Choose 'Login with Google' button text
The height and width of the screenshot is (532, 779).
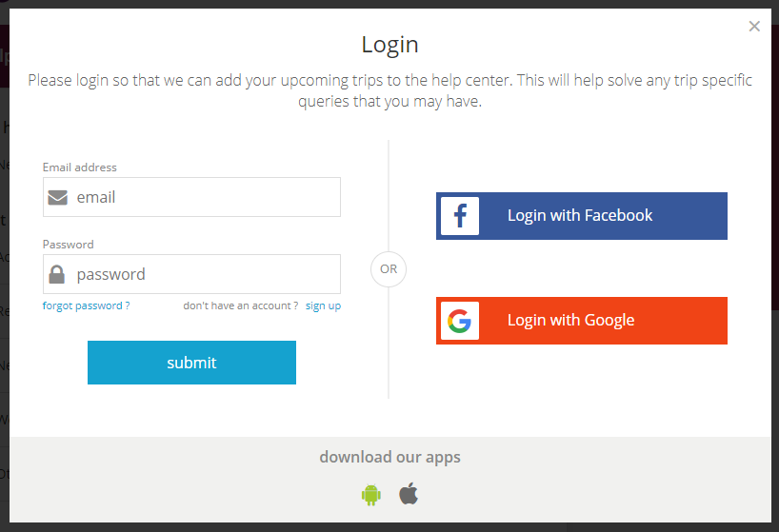pyautogui.click(x=570, y=320)
